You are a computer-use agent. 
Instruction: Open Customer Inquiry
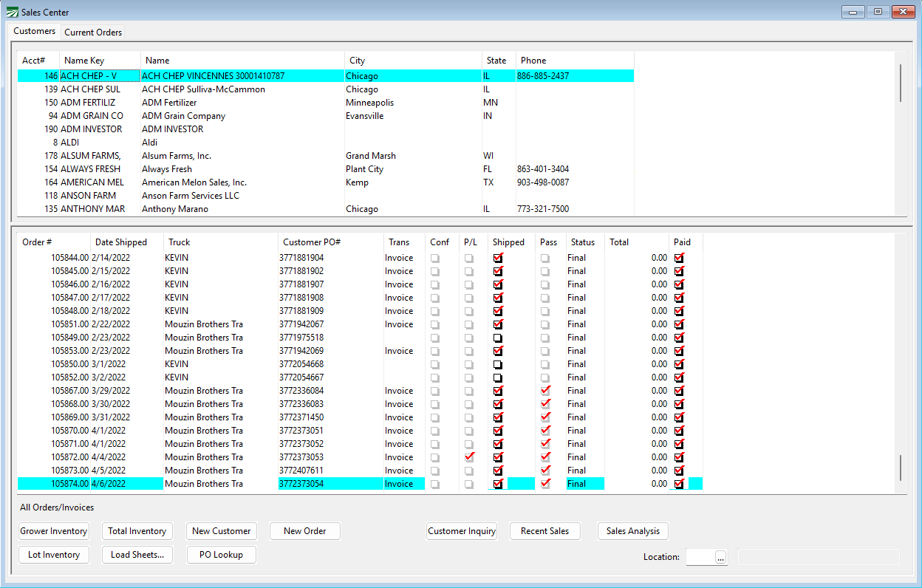click(x=462, y=531)
